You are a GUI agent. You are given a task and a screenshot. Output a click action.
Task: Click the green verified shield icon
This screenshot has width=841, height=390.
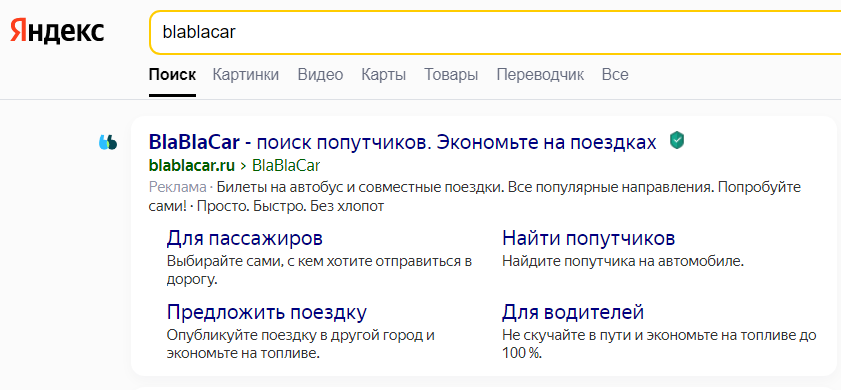pyautogui.click(x=677, y=141)
